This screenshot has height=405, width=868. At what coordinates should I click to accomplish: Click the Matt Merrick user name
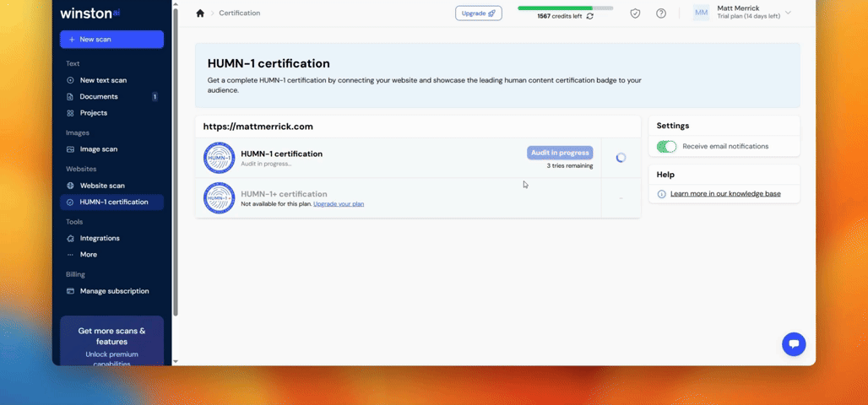pyautogui.click(x=739, y=8)
